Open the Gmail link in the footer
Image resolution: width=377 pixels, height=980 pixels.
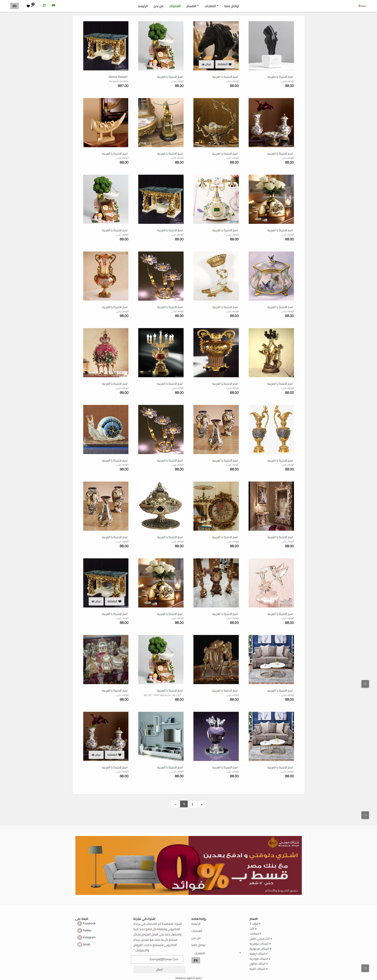tap(84, 944)
